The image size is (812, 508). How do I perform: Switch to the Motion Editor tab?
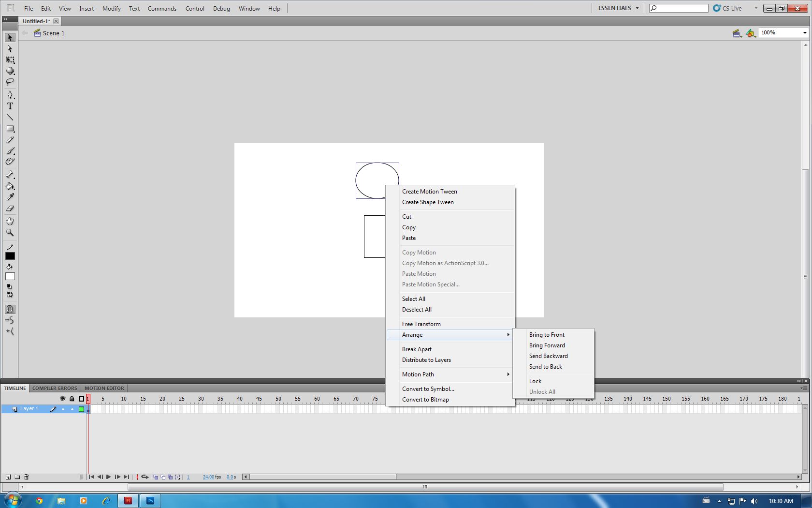point(104,388)
